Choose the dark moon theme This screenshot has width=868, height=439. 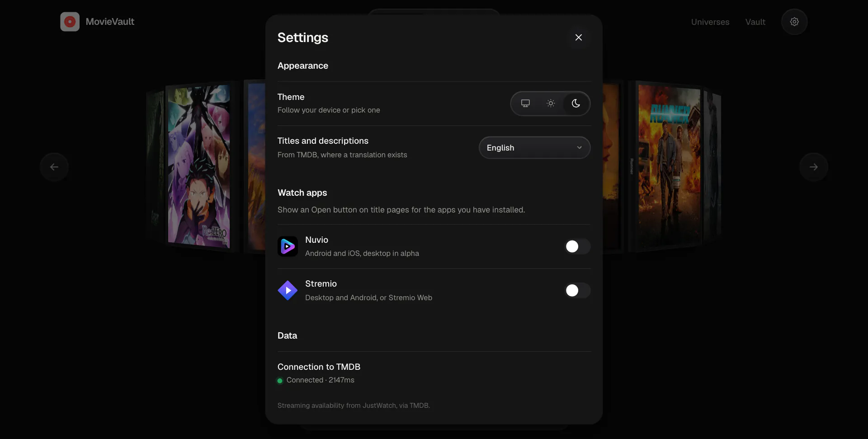tap(576, 104)
